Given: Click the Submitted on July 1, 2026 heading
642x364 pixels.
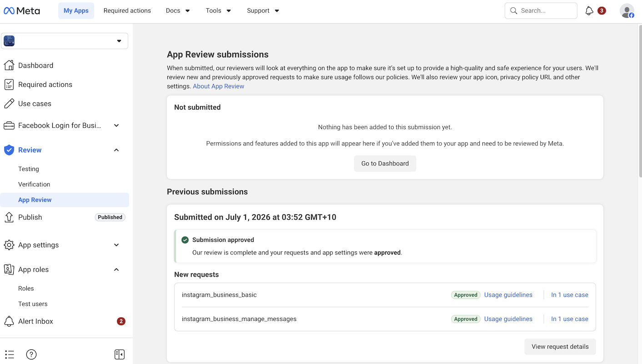Looking at the screenshot, I should 255,217.
